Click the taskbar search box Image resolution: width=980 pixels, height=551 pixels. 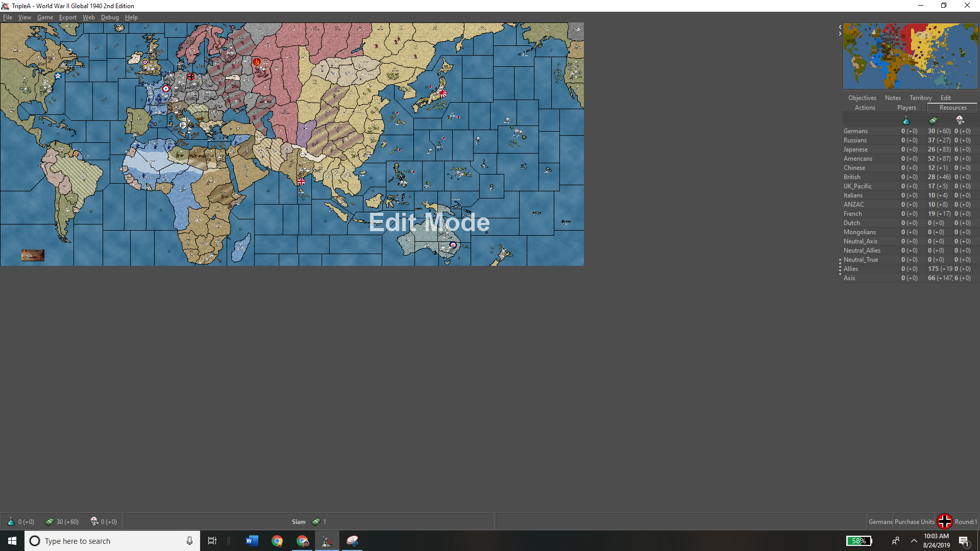tap(112, 541)
